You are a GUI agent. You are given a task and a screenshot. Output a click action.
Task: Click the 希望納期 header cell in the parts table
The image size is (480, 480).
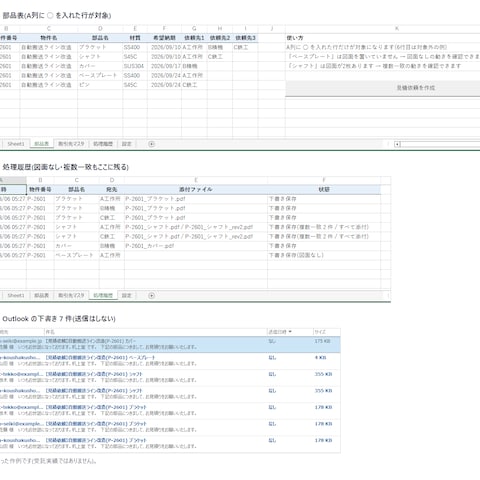[164, 38]
